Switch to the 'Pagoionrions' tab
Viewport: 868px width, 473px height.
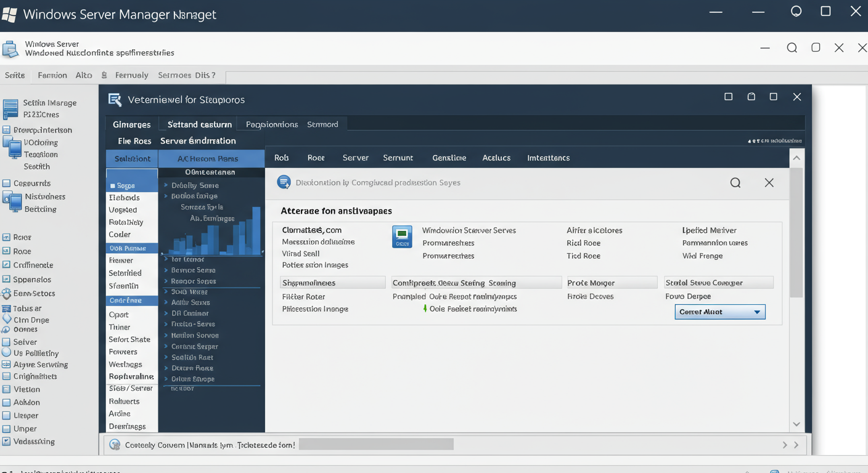[272, 124]
